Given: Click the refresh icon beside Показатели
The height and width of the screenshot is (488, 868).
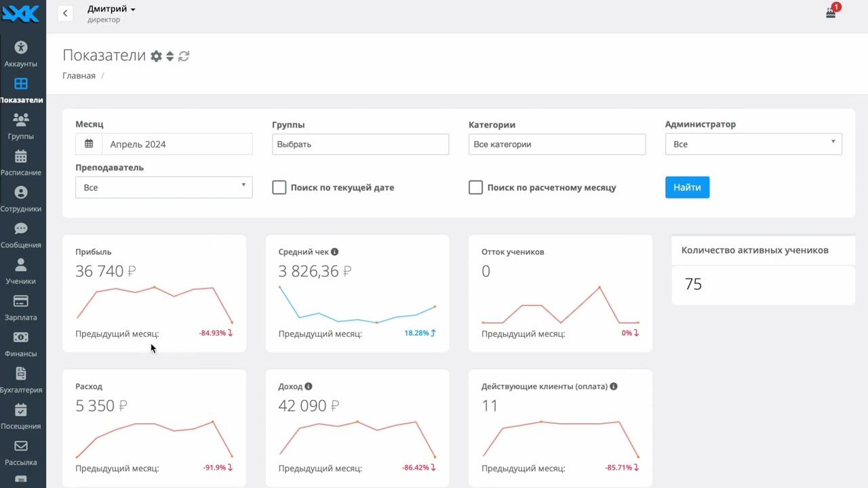Looking at the screenshot, I should tap(184, 56).
